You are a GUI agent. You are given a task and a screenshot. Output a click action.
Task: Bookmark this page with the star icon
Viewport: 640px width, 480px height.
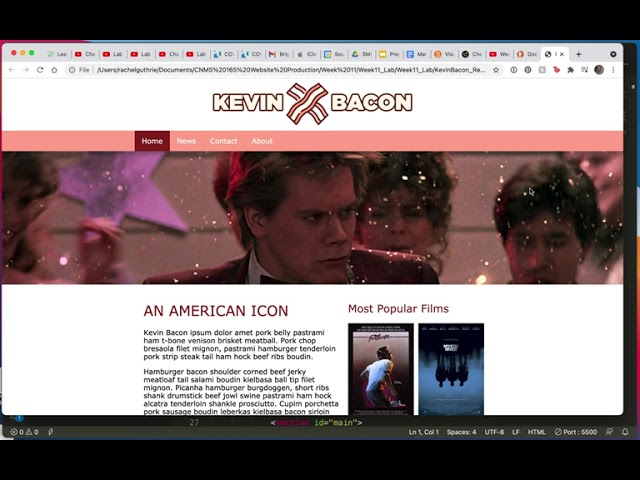(496, 70)
